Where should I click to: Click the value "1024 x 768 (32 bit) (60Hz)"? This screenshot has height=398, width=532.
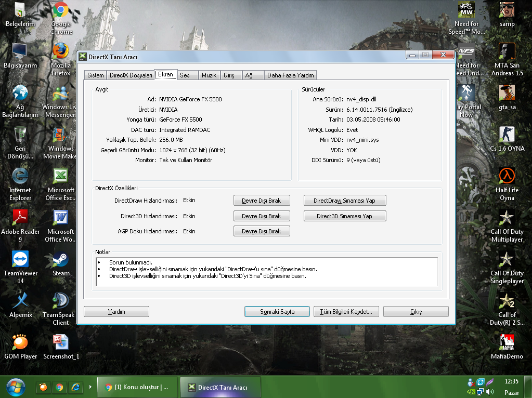192,150
